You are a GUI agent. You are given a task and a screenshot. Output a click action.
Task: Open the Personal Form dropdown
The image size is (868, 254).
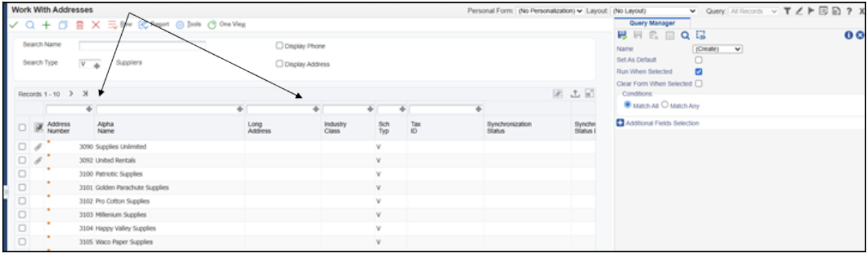click(549, 11)
